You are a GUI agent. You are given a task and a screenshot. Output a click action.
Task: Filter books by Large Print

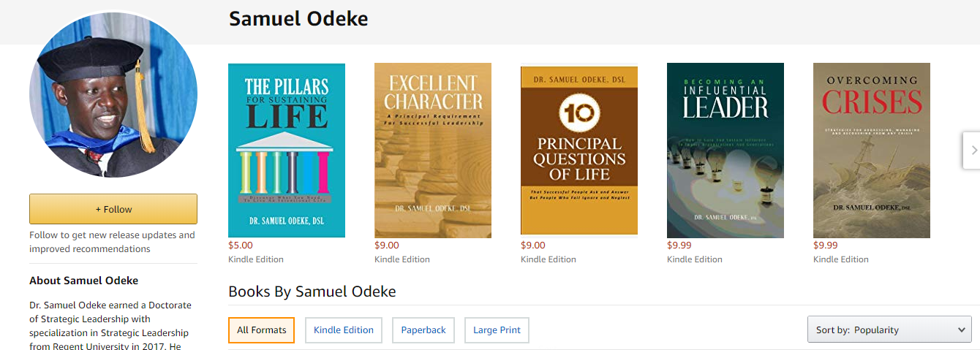coord(497,330)
